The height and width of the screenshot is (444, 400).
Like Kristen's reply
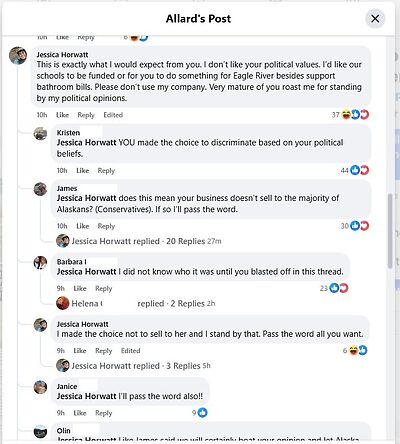coord(82,171)
